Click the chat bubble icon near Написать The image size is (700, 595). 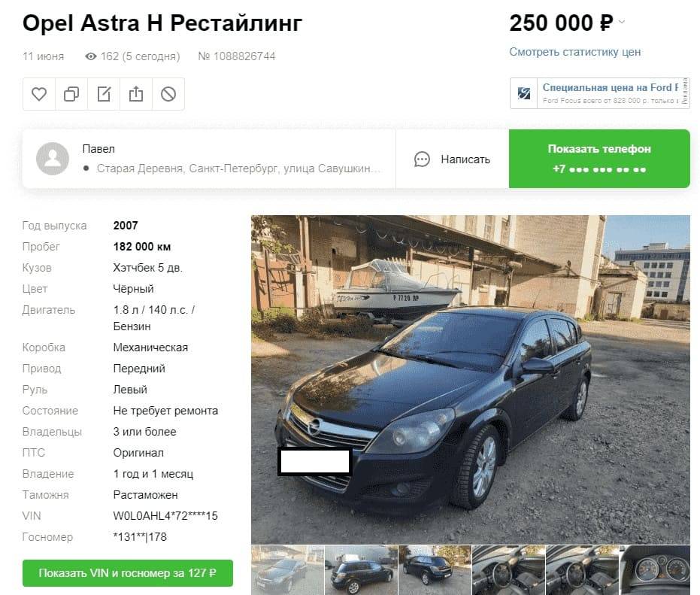[x=422, y=159]
